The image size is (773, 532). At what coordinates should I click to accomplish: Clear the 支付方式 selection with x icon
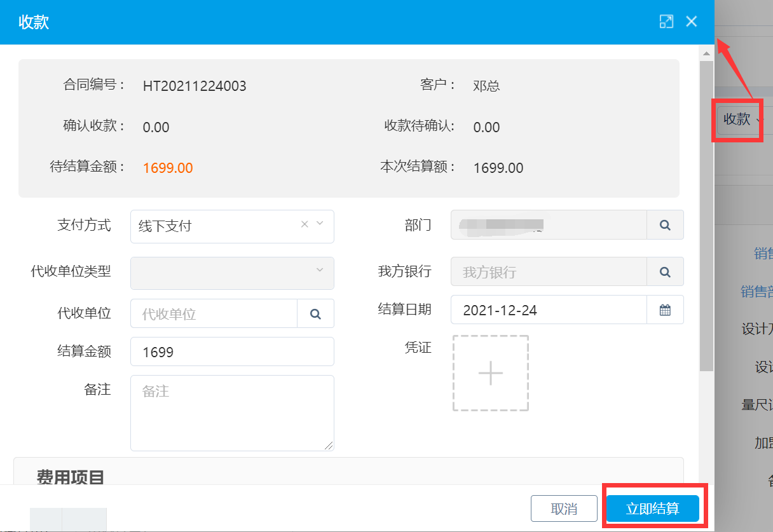304,224
